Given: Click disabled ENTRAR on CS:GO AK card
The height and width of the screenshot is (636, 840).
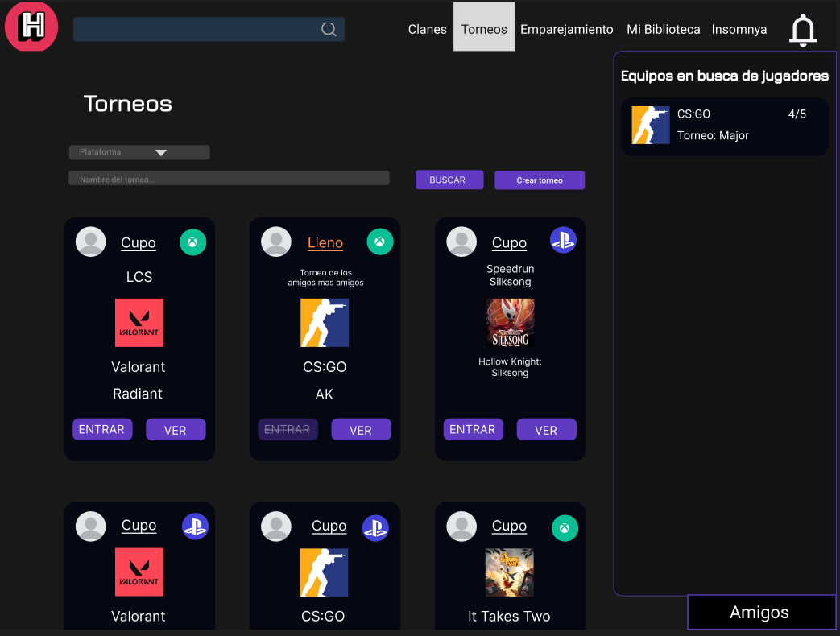Looking at the screenshot, I should coord(288,429).
